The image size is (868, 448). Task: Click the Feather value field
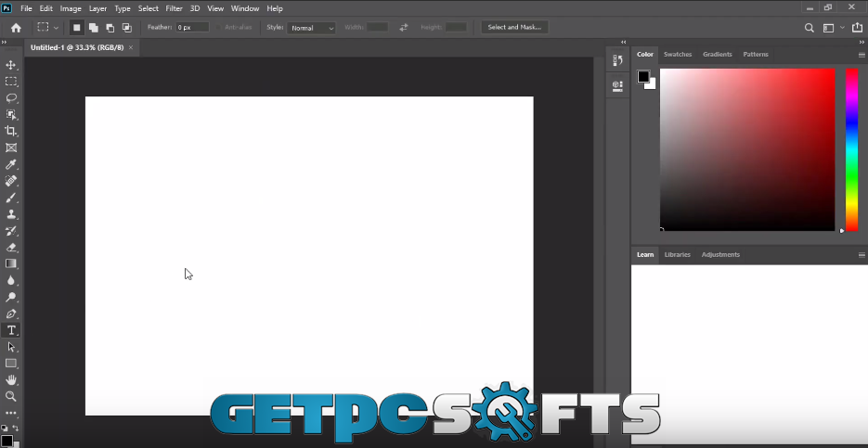pyautogui.click(x=192, y=27)
